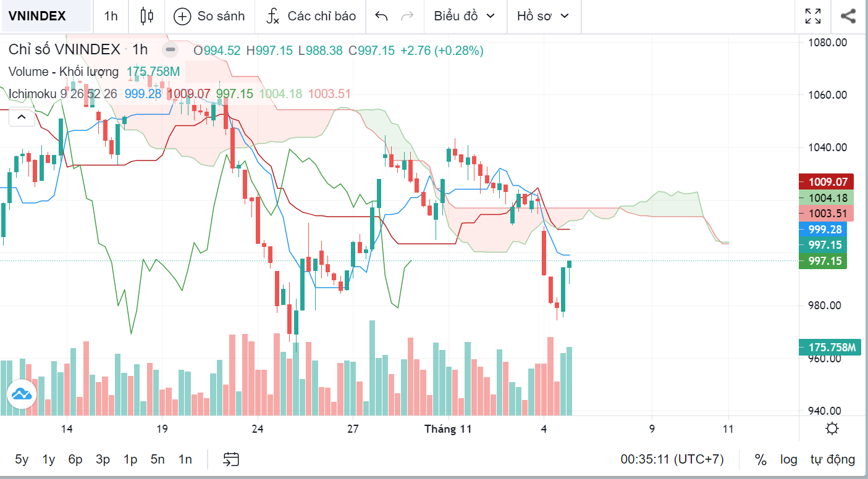
Task: Open the go-to-date calendar icon
Action: pyautogui.click(x=231, y=459)
